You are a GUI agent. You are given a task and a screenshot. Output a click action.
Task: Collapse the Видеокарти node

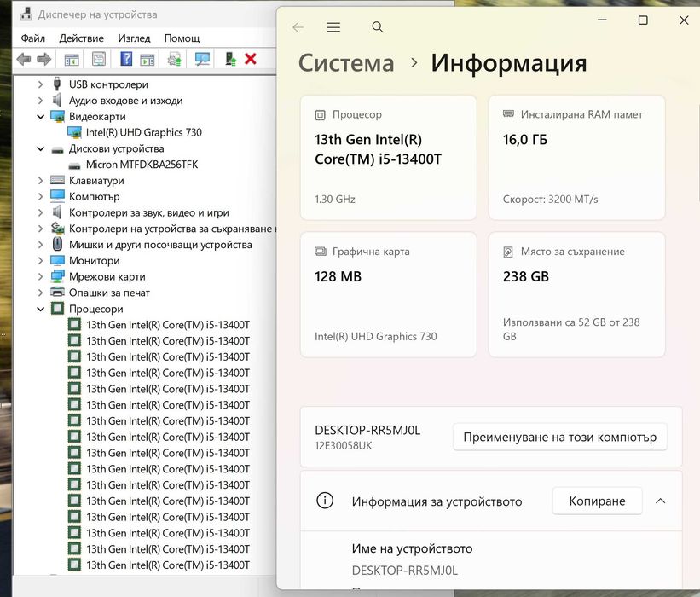(x=41, y=117)
